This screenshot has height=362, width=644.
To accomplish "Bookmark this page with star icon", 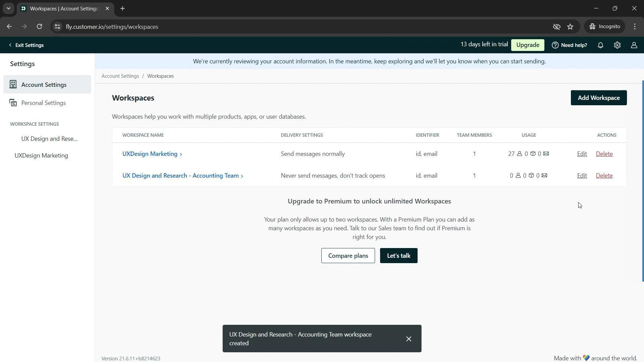I will [570, 27].
